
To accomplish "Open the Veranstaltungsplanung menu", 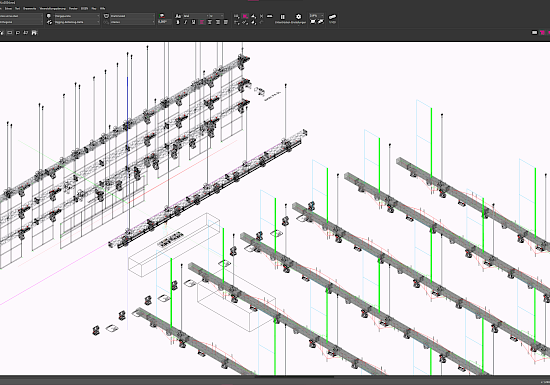I will (52, 8).
